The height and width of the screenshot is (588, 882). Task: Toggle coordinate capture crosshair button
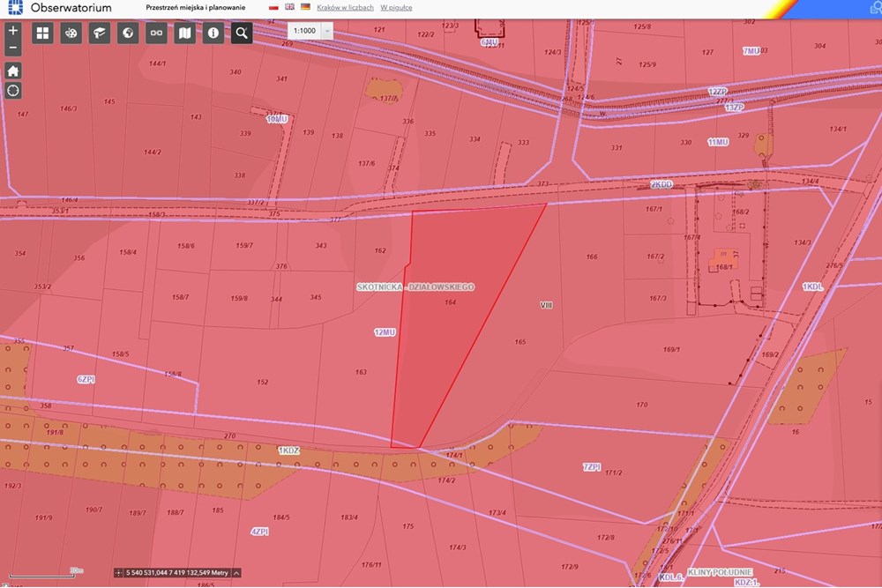pos(119,573)
